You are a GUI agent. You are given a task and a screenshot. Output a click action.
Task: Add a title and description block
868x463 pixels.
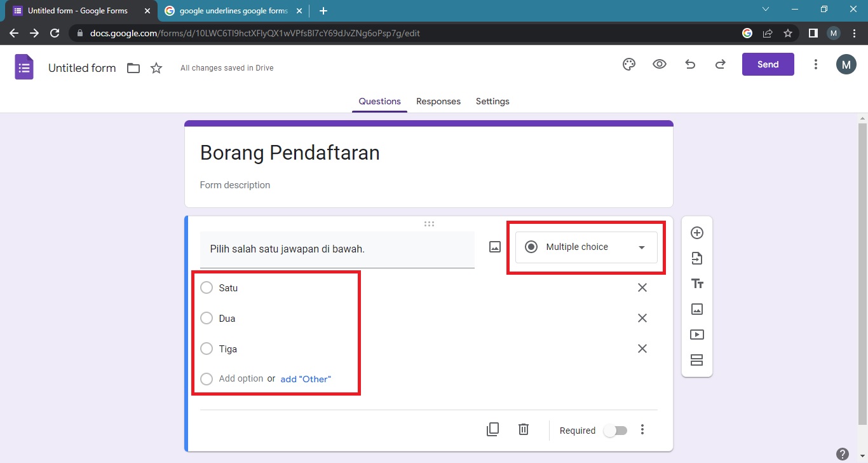click(x=697, y=284)
